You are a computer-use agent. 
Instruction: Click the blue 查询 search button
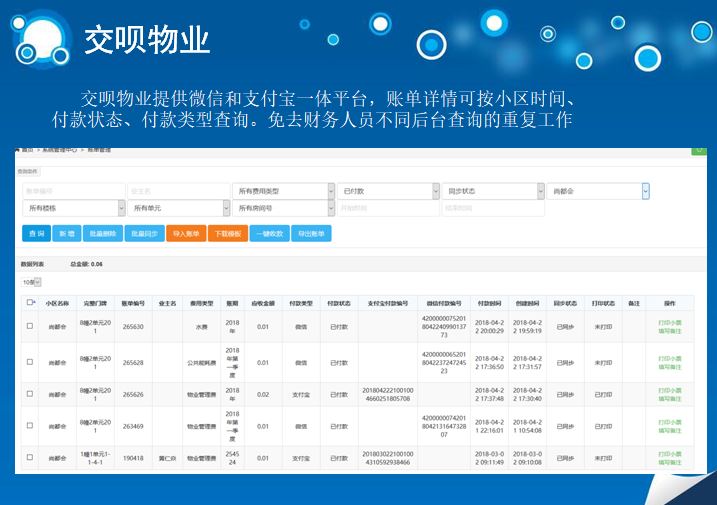pyautogui.click(x=36, y=233)
